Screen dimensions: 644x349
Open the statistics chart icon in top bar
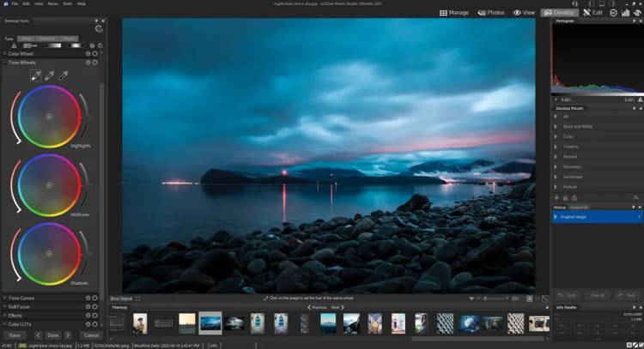pos(625,13)
